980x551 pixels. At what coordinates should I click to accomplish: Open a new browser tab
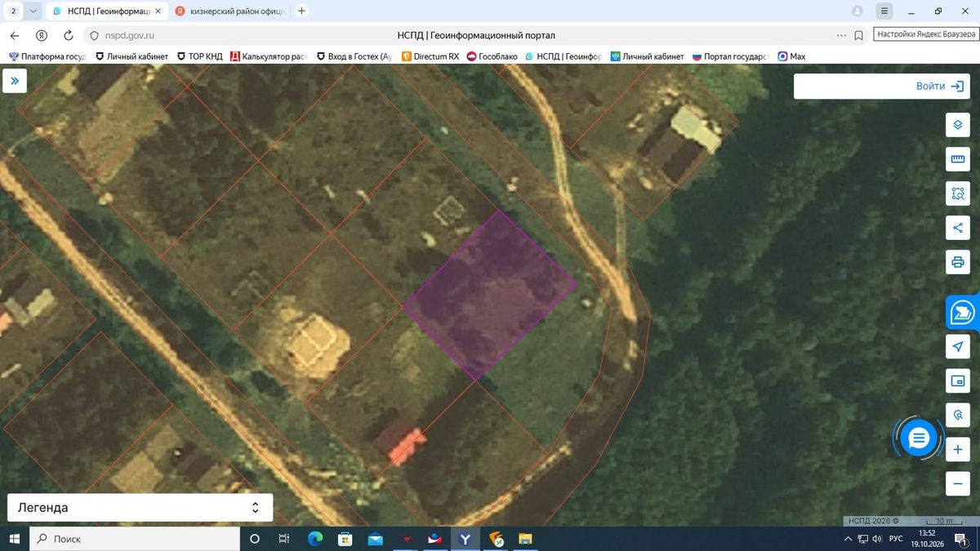coord(301,11)
